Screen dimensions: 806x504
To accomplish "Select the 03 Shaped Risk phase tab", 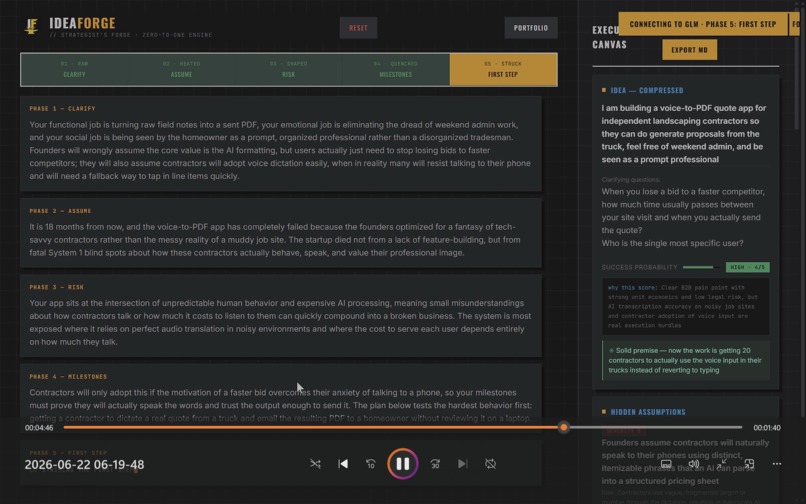I will (x=288, y=69).
